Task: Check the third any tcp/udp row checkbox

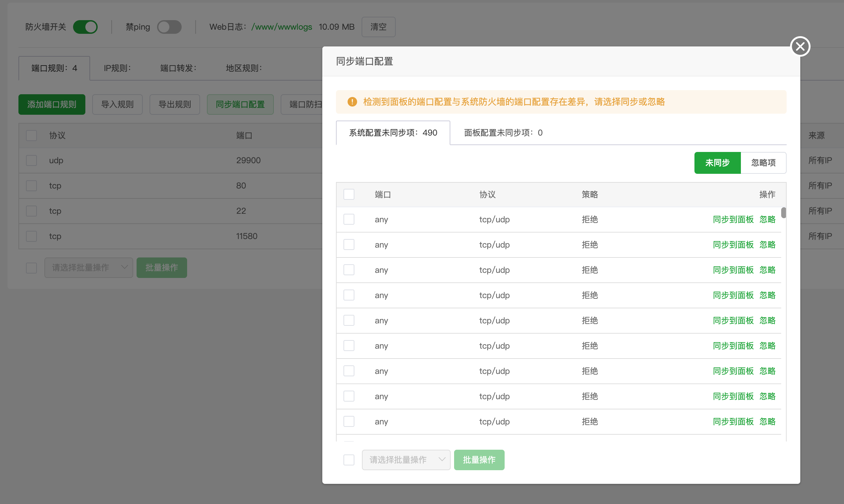Action: [x=349, y=270]
